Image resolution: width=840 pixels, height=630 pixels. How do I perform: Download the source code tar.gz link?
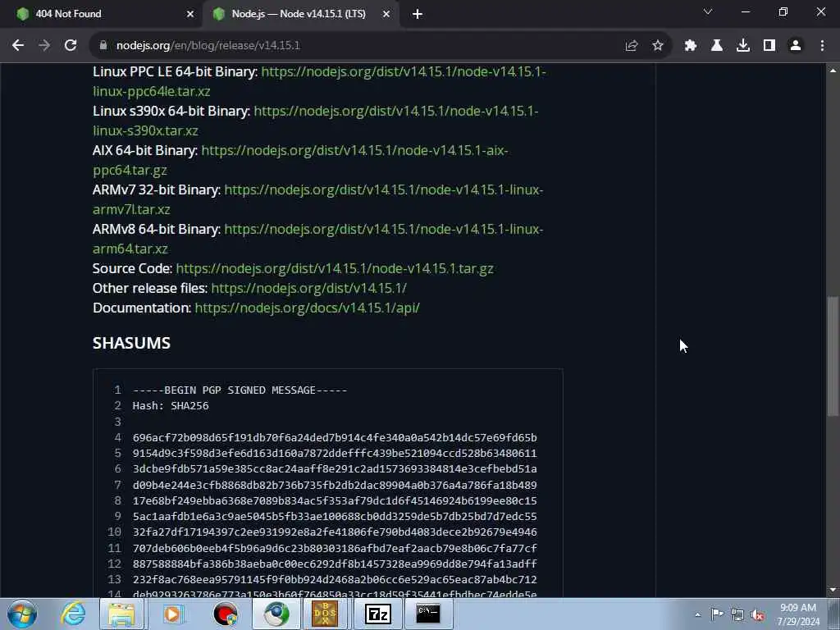click(x=335, y=268)
